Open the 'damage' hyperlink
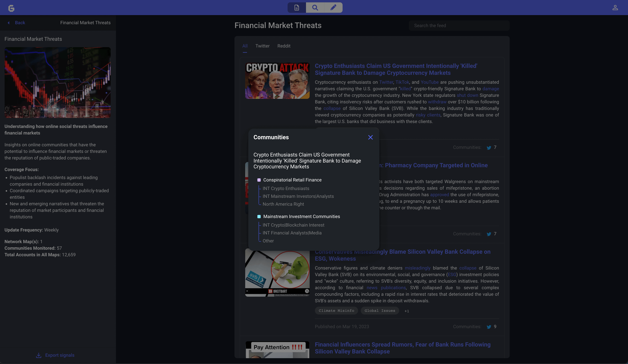This screenshot has width=628, height=364. [x=490, y=89]
